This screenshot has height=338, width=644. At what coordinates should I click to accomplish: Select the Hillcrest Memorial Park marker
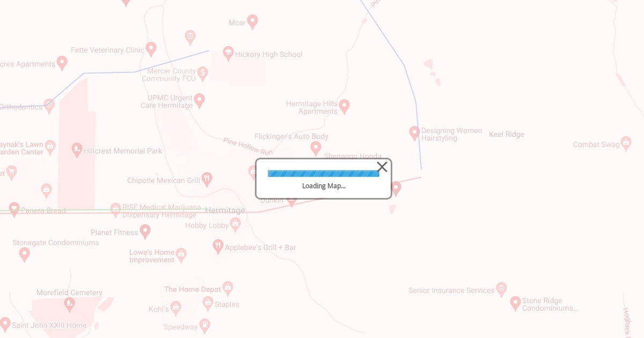(x=77, y=150)
